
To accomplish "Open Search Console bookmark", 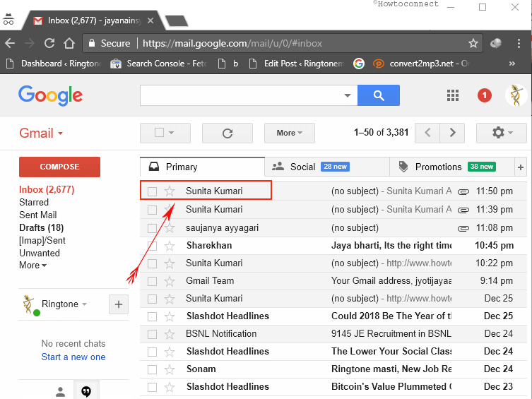I will point(159,64).
